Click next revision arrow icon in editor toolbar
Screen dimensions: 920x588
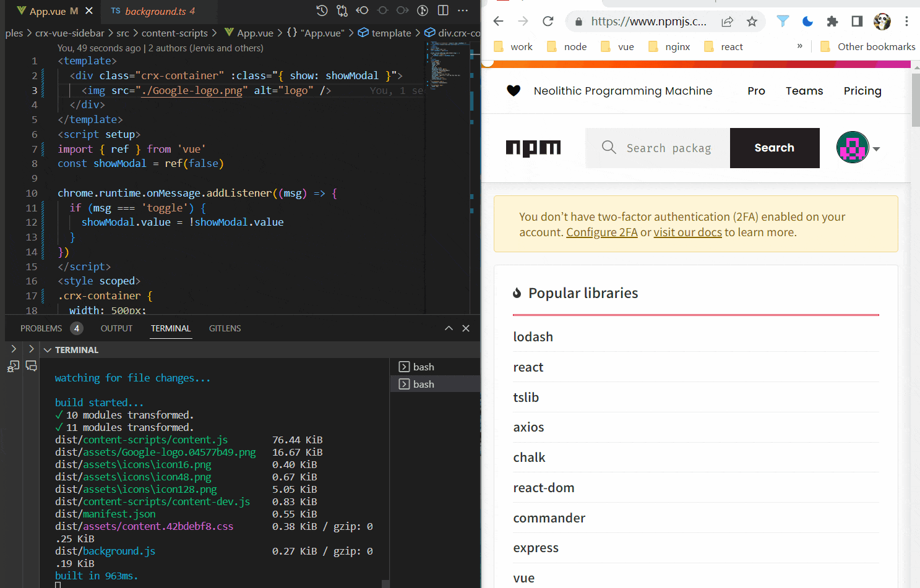[403, 11]
